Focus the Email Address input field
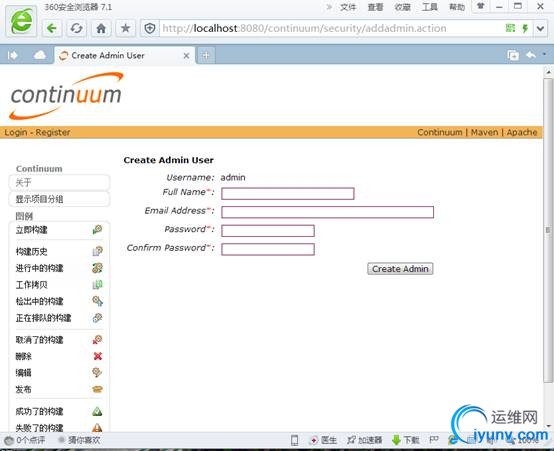The height and width of the screenshot is (451, 554). point(328,212)
